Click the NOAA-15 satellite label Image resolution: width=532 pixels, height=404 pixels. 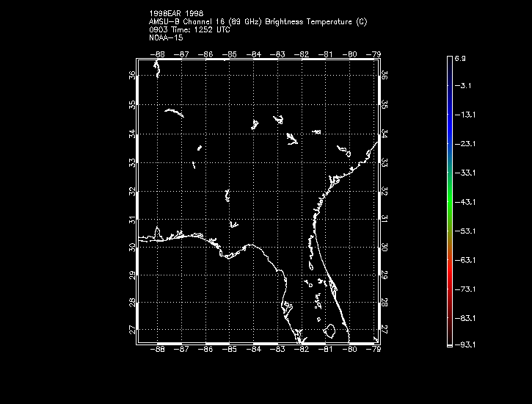tap(167, 37)
